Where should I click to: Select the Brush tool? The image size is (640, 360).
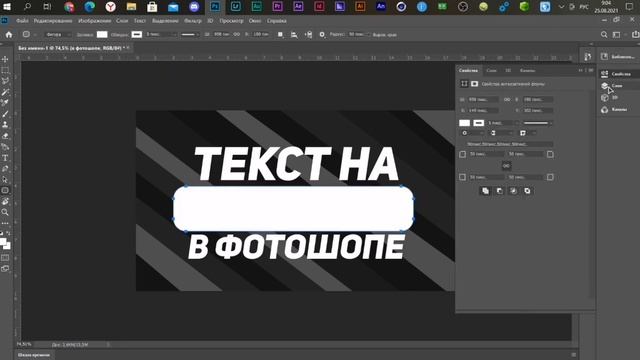[x=5, y=114]
